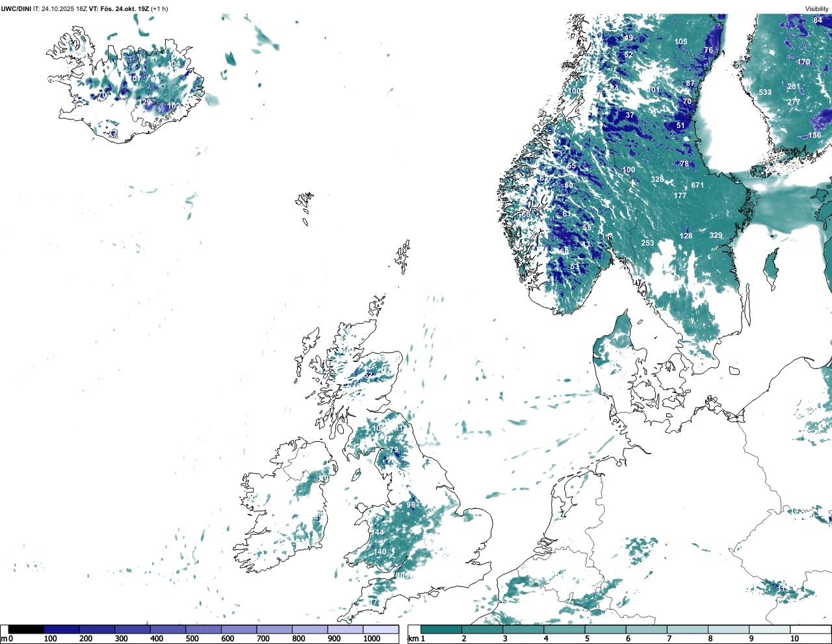832x644 pixels.
Task: Click the black 0–100 m legend swatch
Action: (x=26, y=629)
